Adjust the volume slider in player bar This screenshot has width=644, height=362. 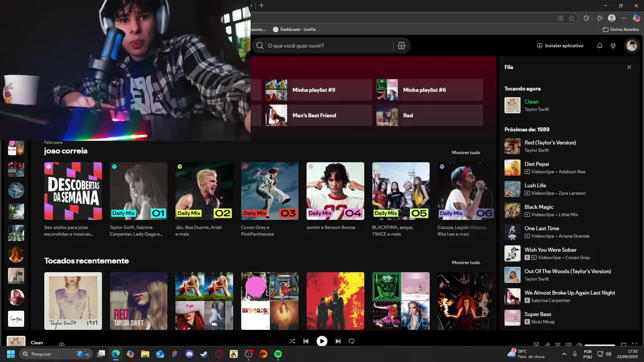click(600, 345)
